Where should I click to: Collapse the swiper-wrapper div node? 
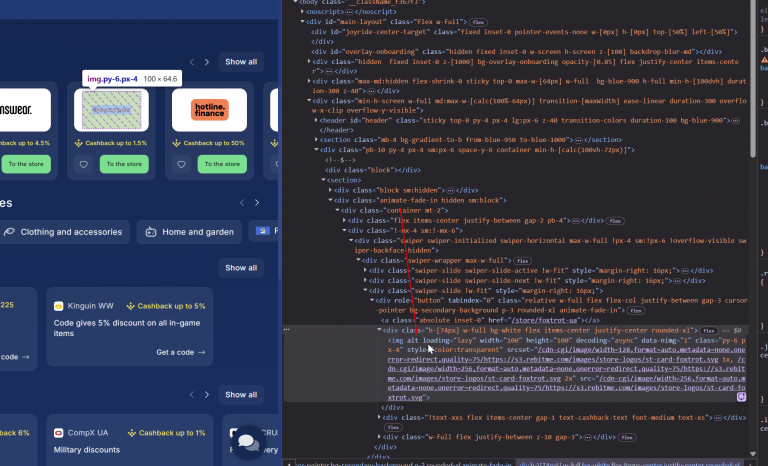tap(358, 260)
